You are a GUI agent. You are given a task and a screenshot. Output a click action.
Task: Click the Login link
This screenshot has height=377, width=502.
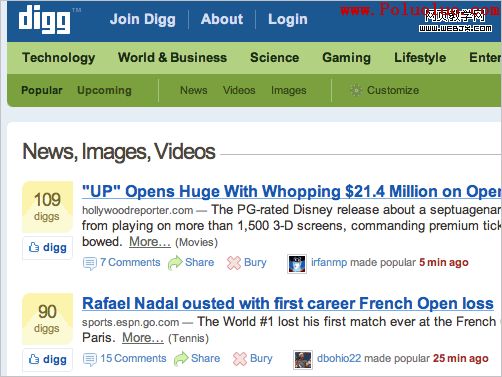coord(288,19)
